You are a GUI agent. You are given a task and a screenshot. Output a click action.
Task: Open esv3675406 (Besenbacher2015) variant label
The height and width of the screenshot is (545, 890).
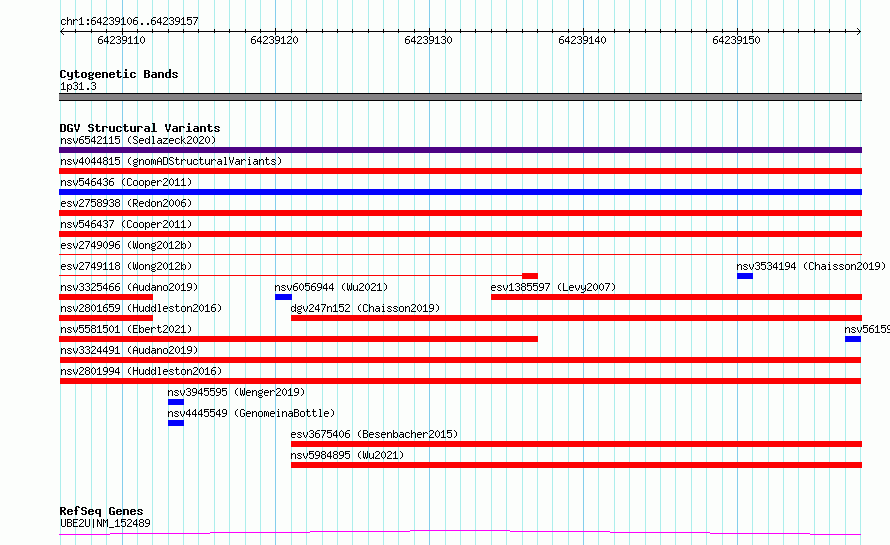coord(374,434)
